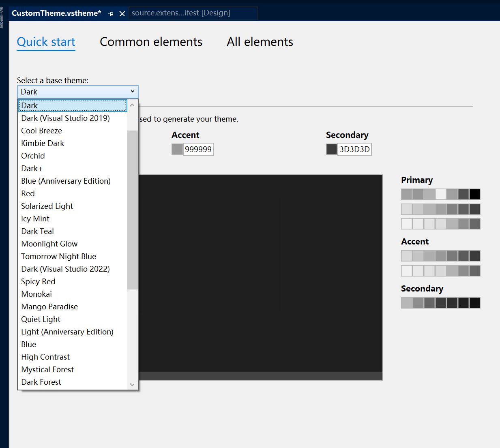Screen dimensions: 500x448
Task: Close the CustomTheme.vstheme document tab
Action: pyautogui.click(x=122, y=13)
